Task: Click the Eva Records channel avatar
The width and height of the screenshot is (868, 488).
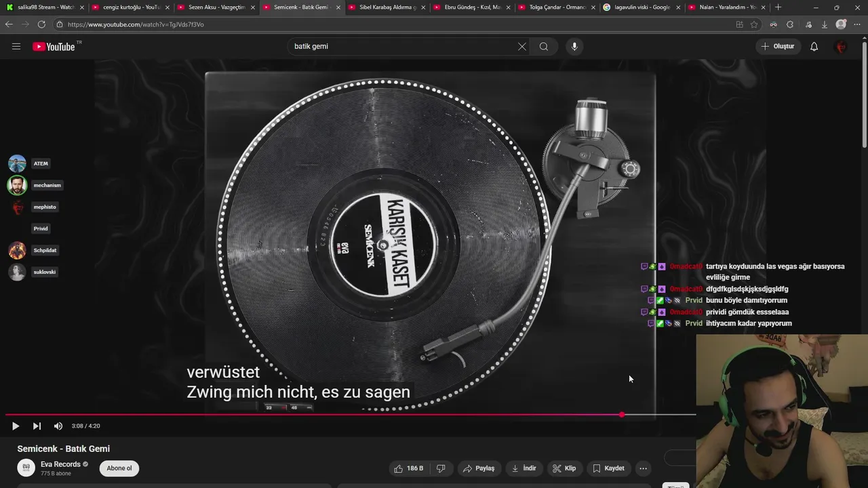Action: [26, 468]
